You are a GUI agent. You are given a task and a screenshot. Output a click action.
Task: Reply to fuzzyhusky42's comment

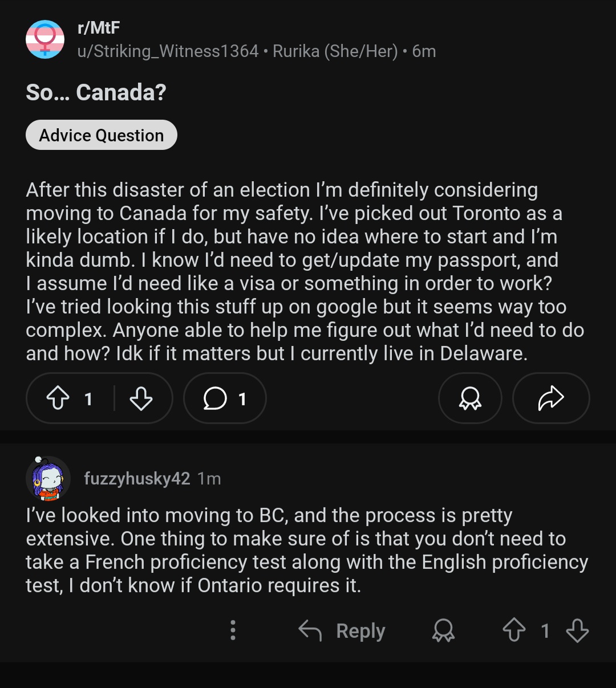[360, 631]
